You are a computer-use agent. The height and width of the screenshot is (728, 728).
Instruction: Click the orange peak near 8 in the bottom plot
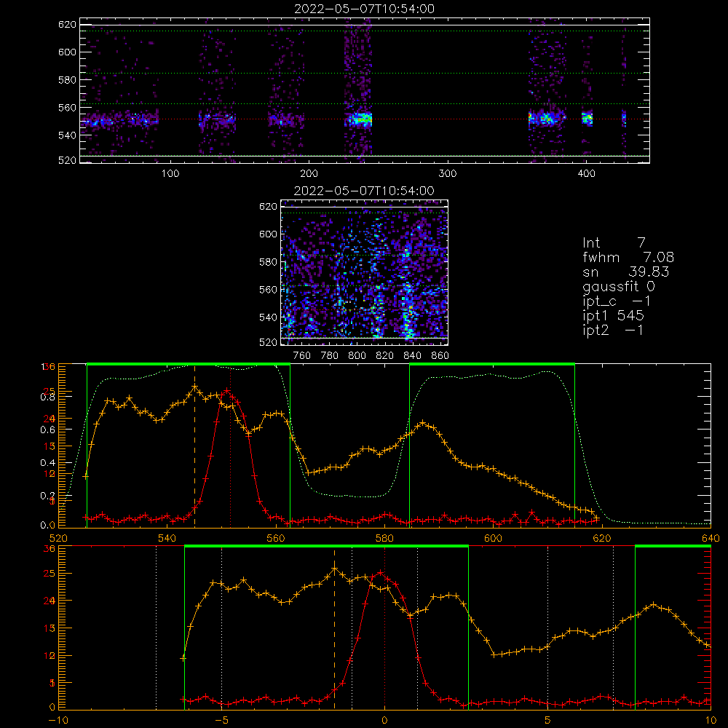[x=654, y=604]
